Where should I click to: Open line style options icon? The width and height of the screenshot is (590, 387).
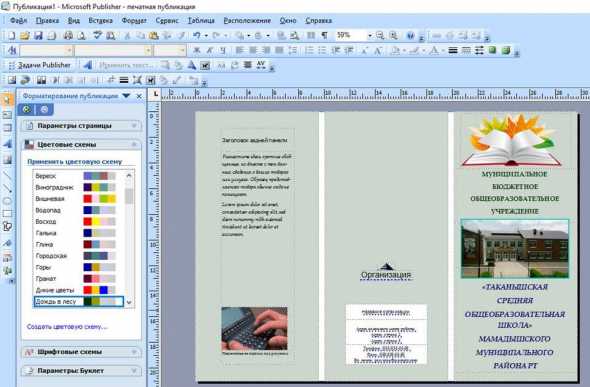453,50
